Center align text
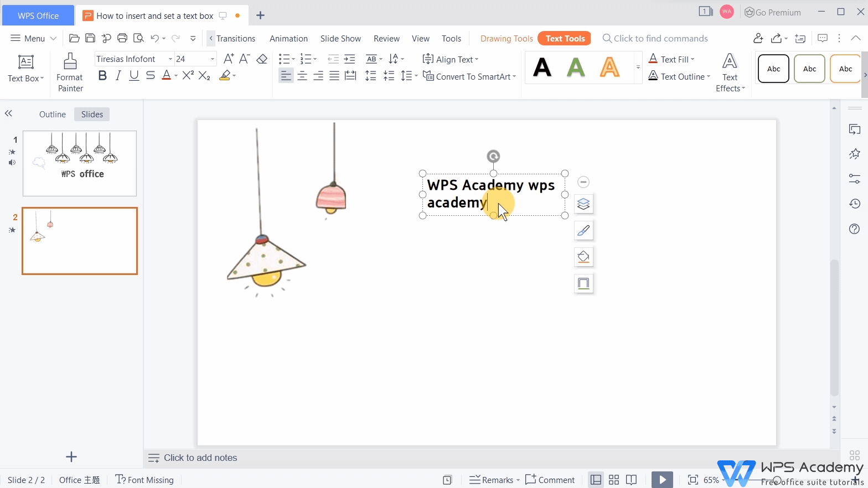Viewport: 868px width, 488px height. pyautogui.click(x=302, y=76)
